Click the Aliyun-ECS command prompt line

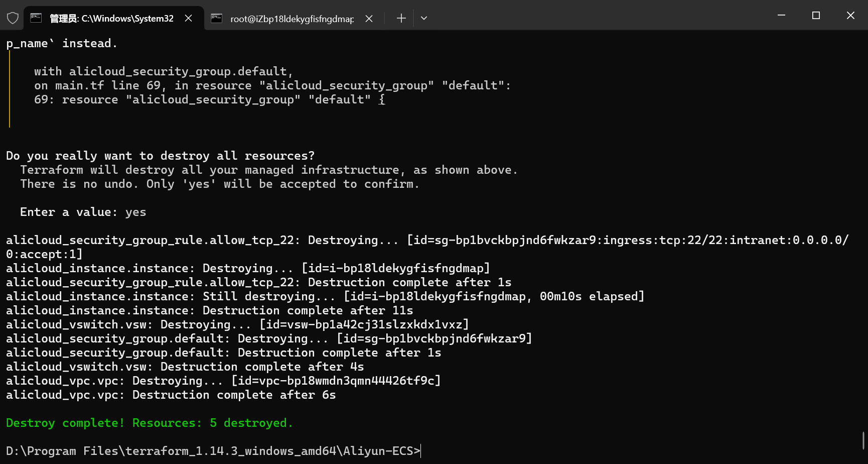tap(213, 451)
